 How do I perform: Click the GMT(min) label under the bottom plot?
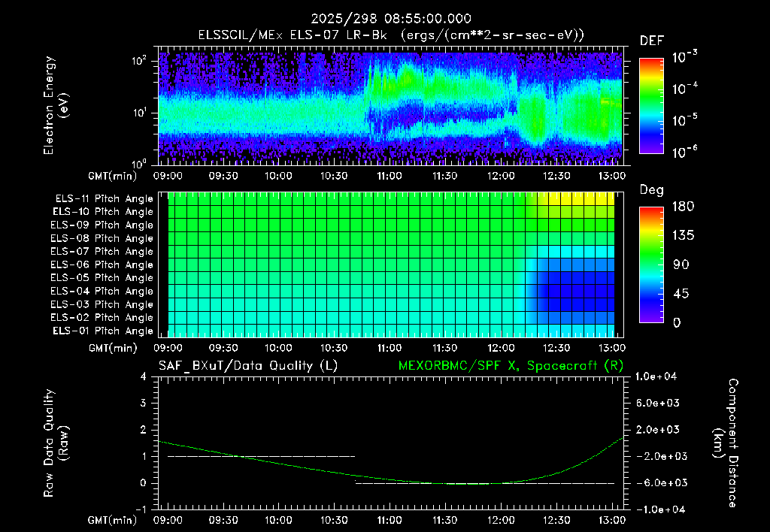113,520
